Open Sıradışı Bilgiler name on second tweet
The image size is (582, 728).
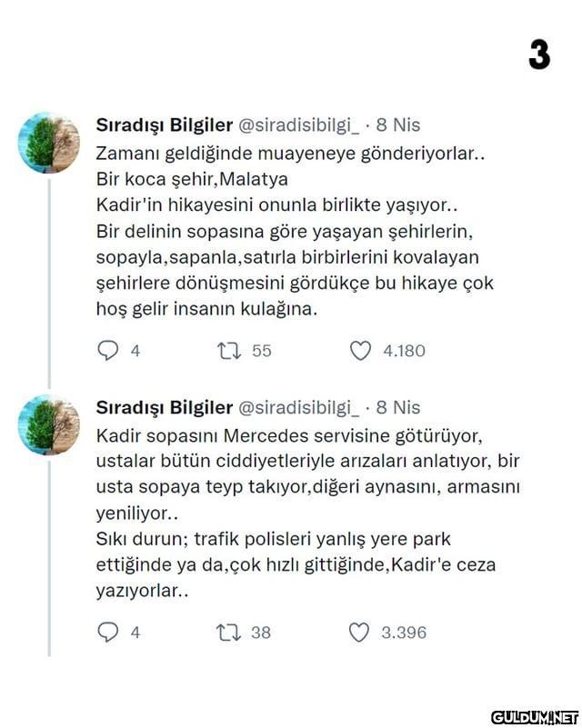click(x=164, y=407)
